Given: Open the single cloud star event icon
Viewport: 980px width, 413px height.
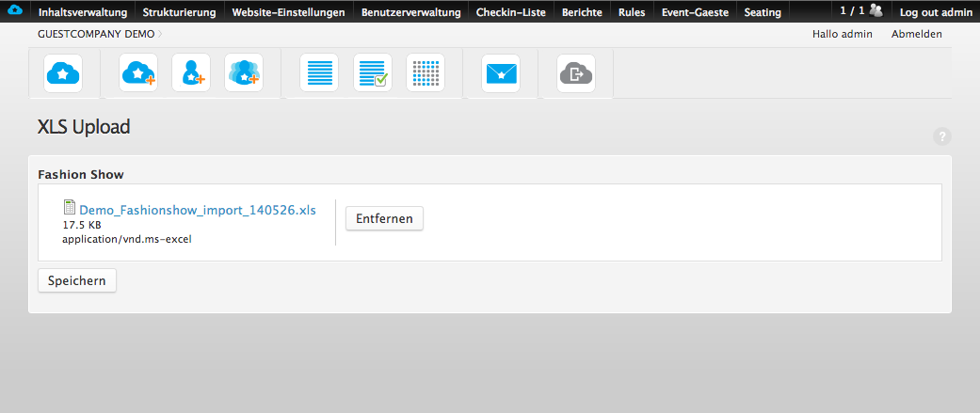Looking at the screenshot, I should coord(63,73).
